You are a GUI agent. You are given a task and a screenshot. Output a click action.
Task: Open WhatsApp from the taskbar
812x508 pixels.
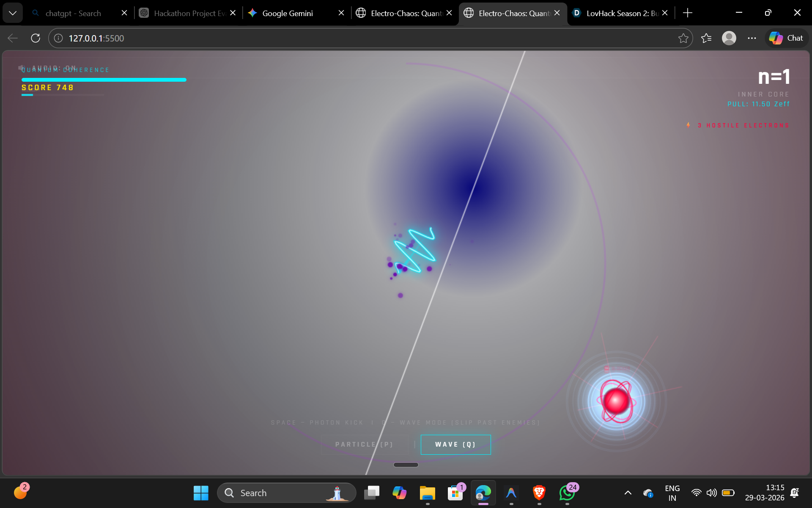(567, 493)
